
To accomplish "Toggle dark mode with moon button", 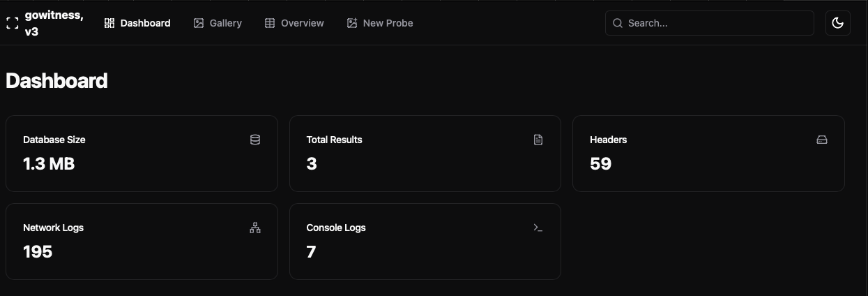I will point(837,23).
